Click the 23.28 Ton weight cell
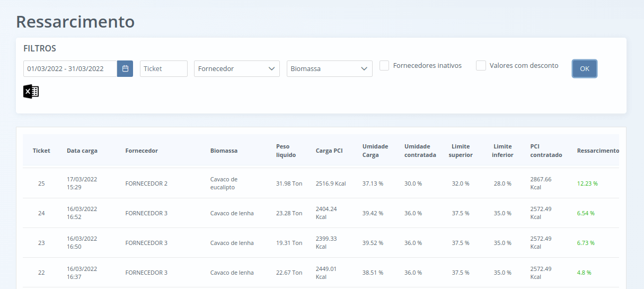Viewport: 644px width, 289px height. (x=289, y=213)
